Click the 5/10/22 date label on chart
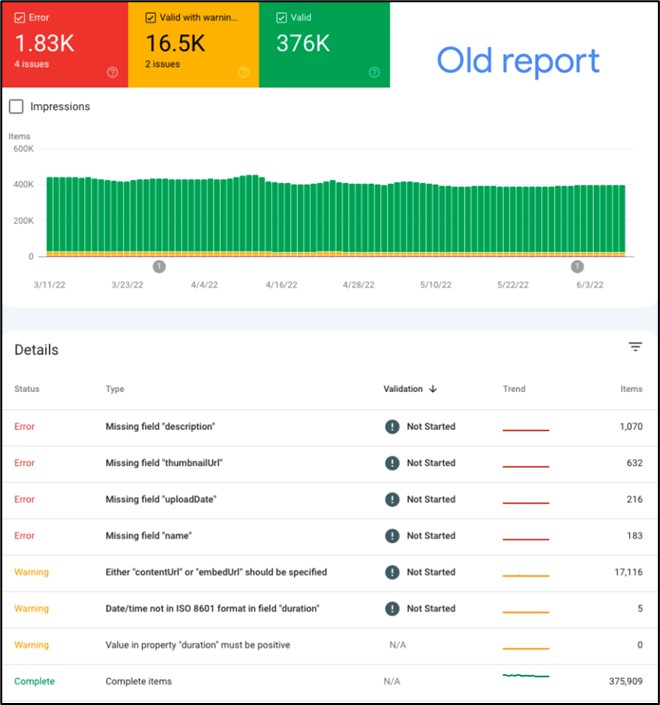Image resolution: width=660 pixels, height=705 pixels. pos(436,285)
